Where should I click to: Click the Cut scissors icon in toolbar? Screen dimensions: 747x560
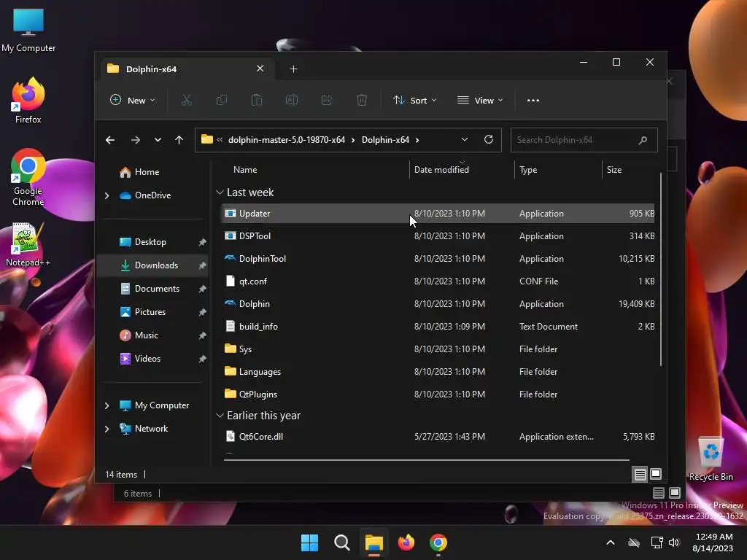(186, 101)
